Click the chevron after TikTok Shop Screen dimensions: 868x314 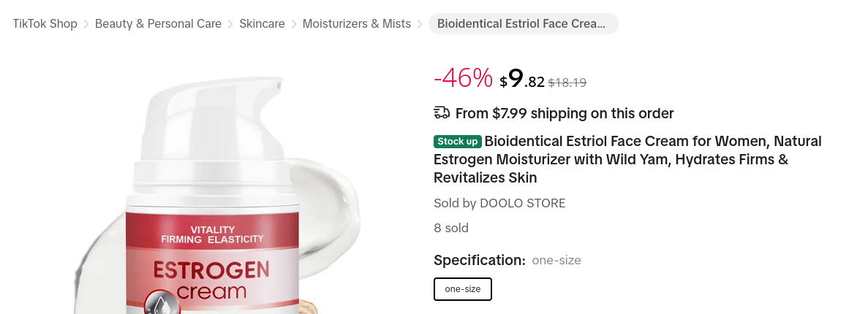[x=86, y=24]
